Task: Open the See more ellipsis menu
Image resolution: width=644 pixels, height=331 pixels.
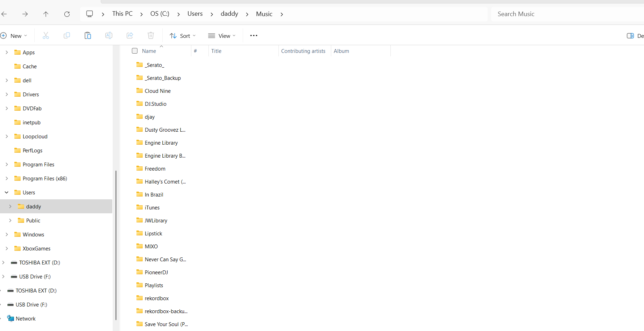Action: (254, 36)
